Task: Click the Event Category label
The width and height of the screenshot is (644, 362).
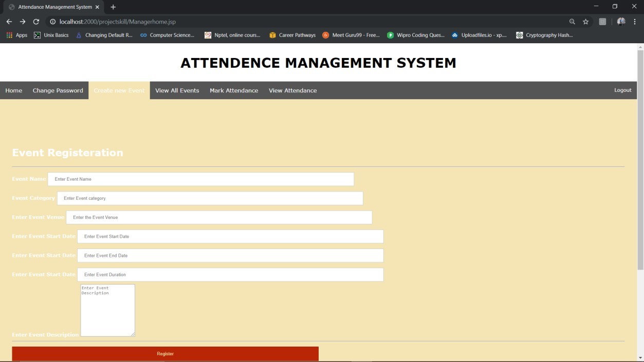Action: 33,198
